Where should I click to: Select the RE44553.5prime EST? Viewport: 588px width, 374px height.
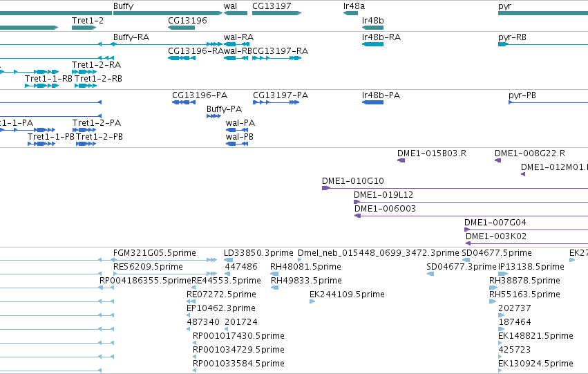[x=193, y=288]
